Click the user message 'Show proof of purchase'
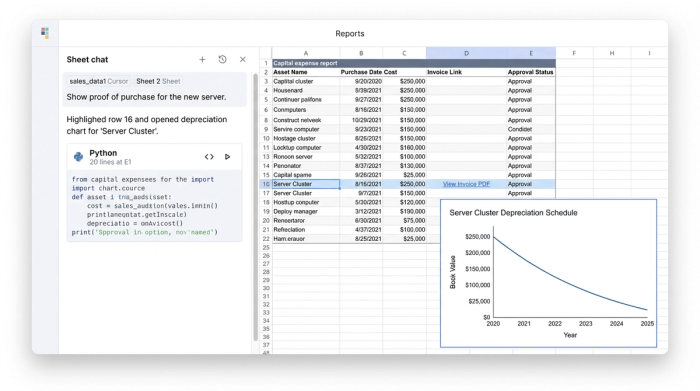 point(146,97)
